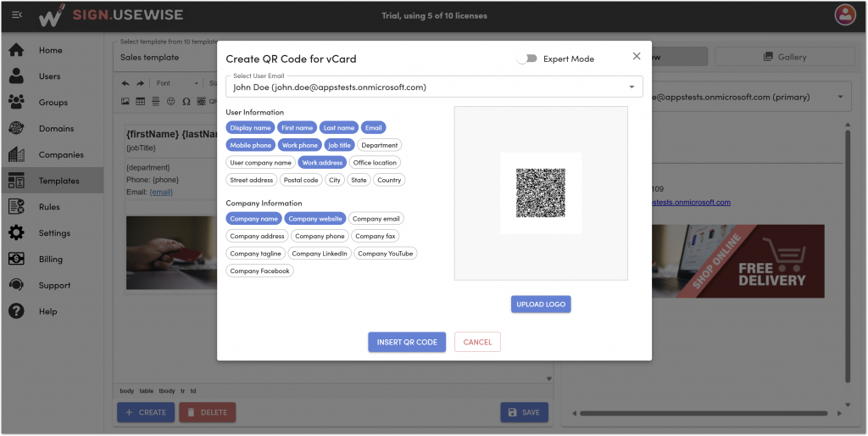Insert horizontal line toolbar icon
This screenshot has width=868, height=436.
click(x=156, y=102)
